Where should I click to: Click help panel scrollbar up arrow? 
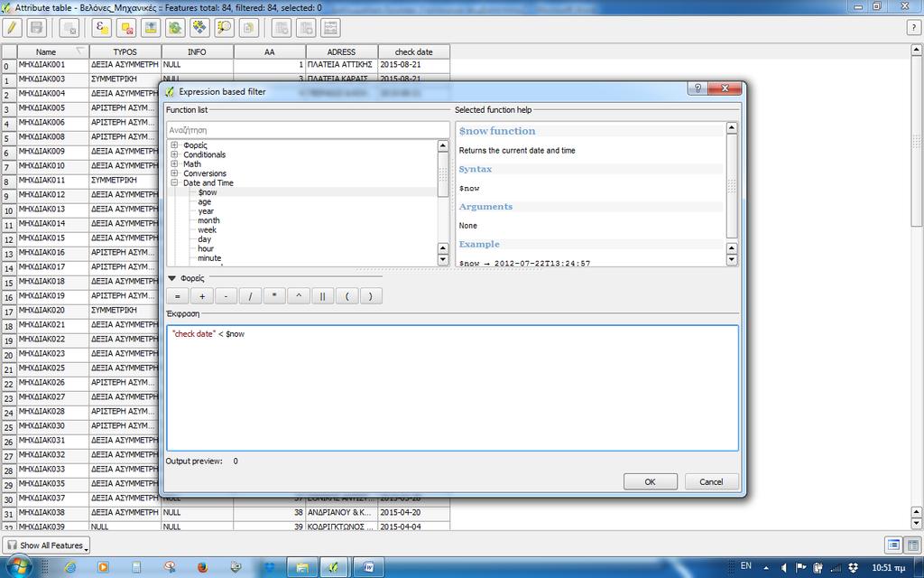click(x=731, y=127)
